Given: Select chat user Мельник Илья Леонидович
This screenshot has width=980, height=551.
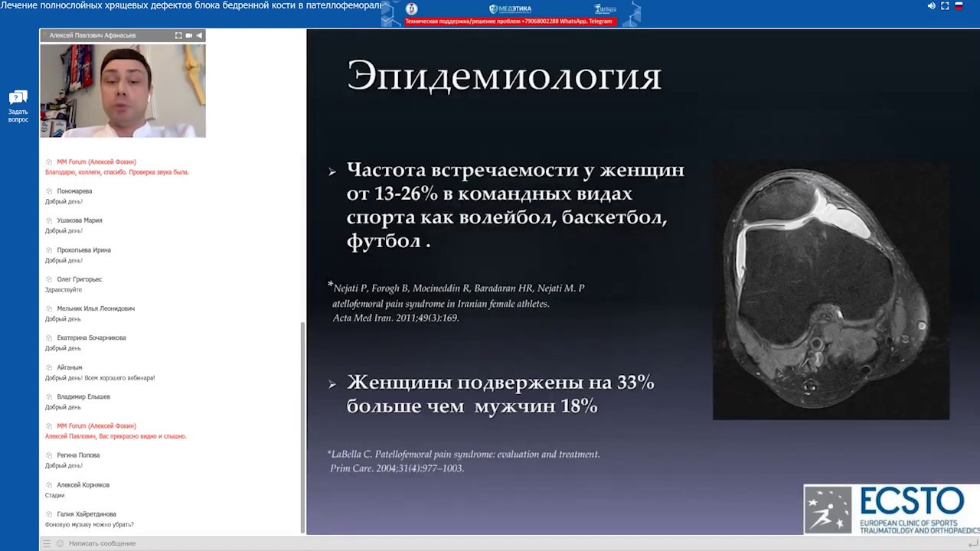Looking at the screenshot, I should pos(96,308).
